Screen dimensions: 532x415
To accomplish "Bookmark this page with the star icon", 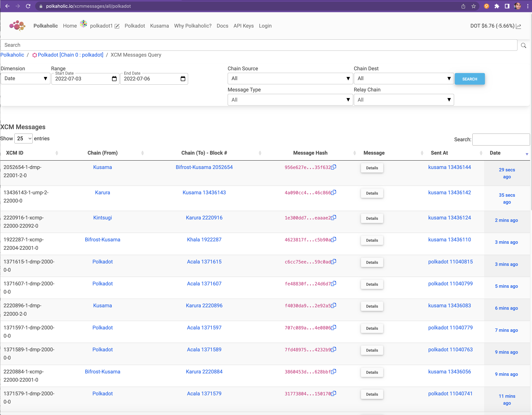I will point(473,6).
